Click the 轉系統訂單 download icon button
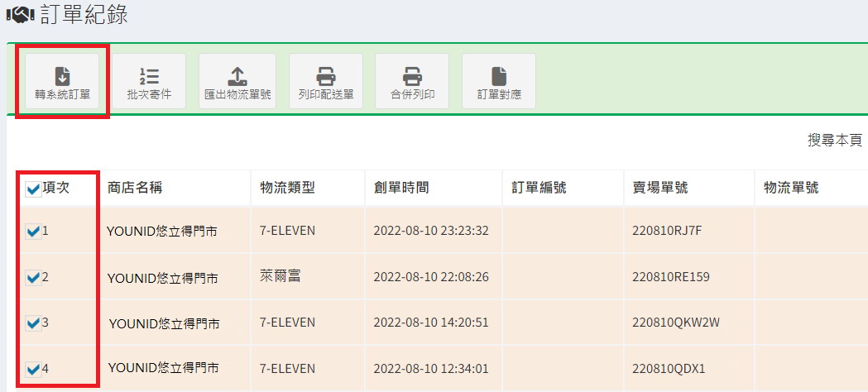 pos(62,81)
